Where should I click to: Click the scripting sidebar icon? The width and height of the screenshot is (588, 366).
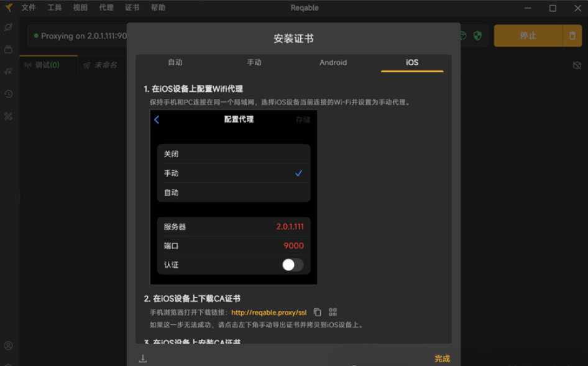(8, 71)
